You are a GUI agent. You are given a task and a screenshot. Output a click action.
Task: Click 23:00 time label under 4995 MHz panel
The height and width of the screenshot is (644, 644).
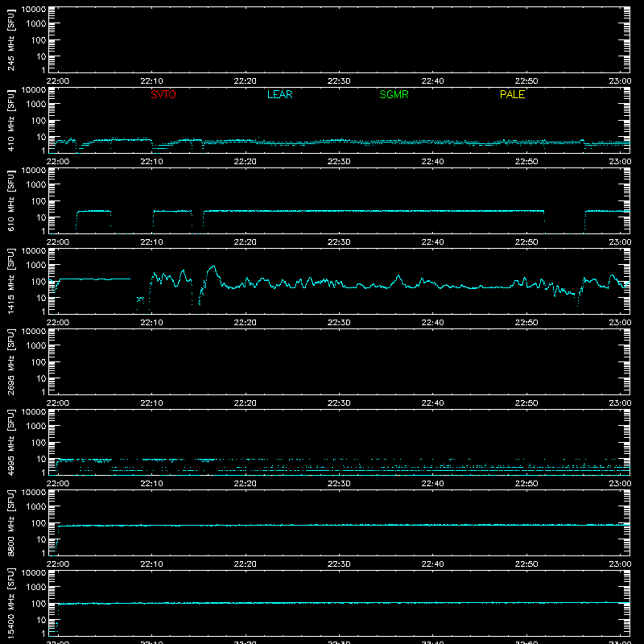coord(620,484)
